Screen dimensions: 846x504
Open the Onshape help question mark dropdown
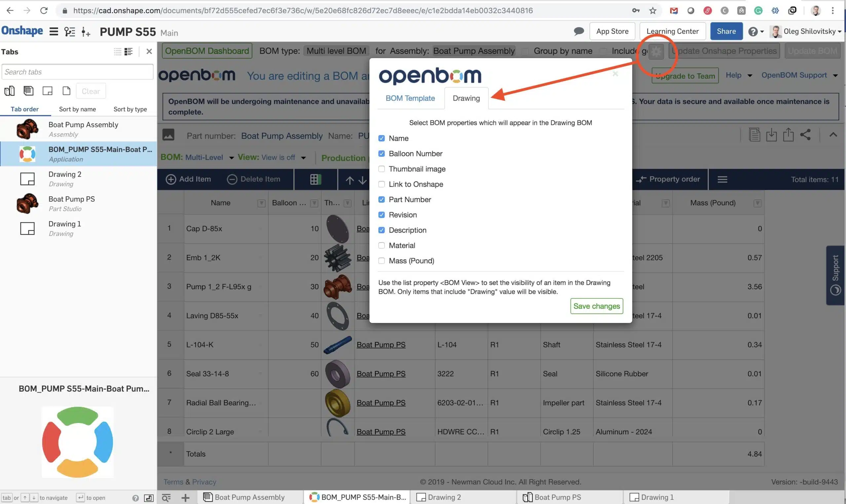pyautogui.click(x=756, y=32)
